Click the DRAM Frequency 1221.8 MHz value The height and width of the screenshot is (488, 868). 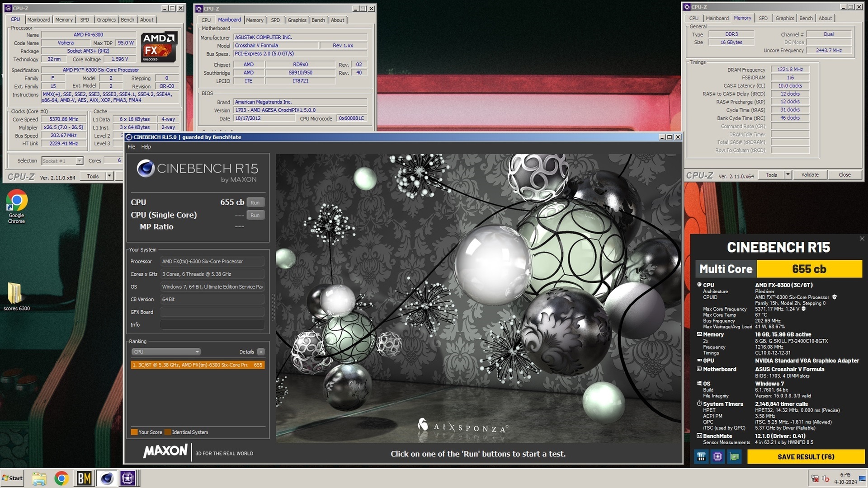tap(790, 70)
